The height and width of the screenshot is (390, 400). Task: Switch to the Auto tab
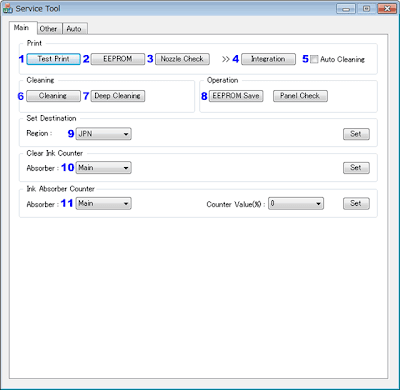point(74,29)
